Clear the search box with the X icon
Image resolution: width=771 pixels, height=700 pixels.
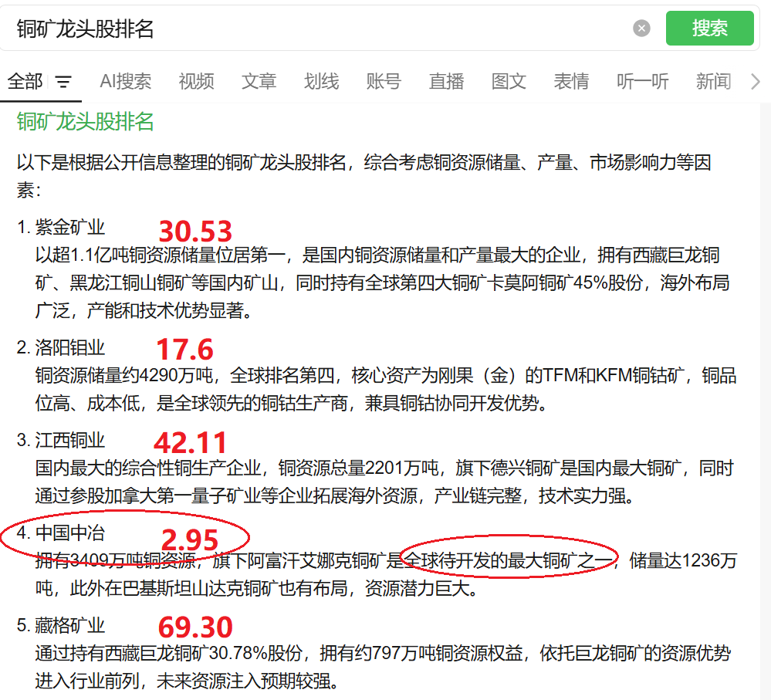641,29
